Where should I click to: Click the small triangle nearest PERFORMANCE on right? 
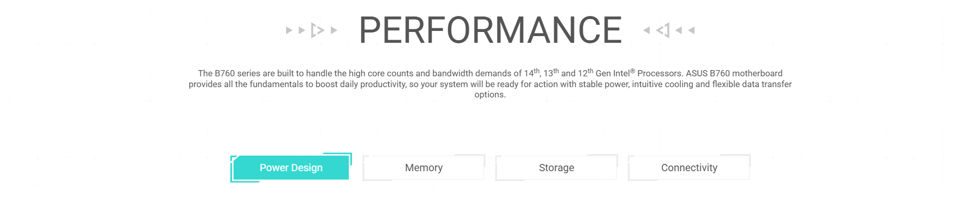(647, 30)
